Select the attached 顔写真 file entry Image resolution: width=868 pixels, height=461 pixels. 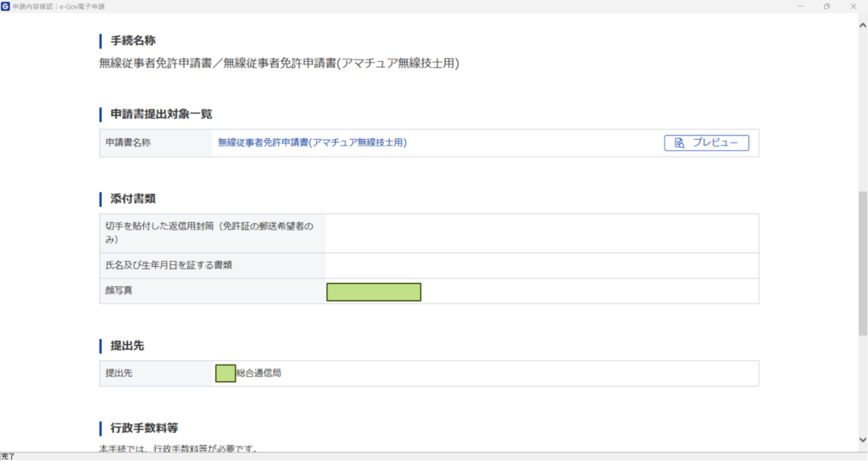point(374,292)
